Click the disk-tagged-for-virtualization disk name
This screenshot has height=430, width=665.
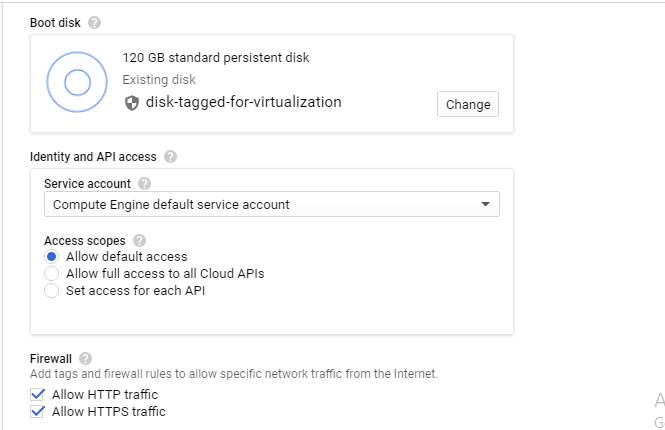tap(243, 102)
